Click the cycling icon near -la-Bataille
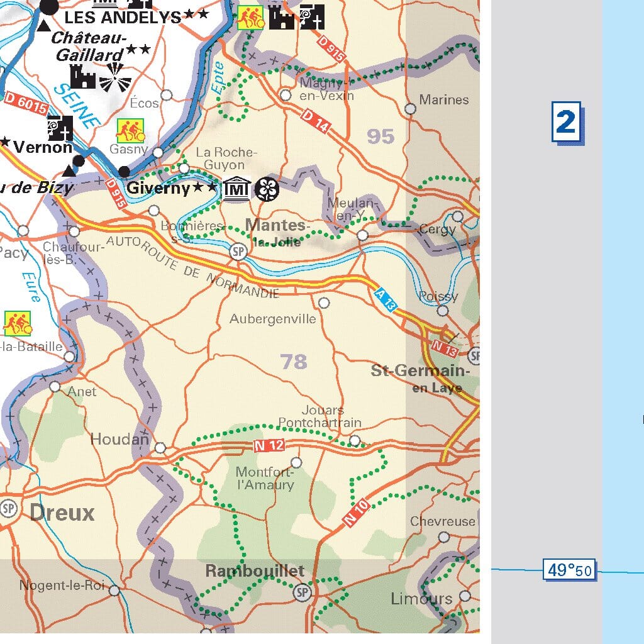644x644 pixels. click(x=16, y=322)
